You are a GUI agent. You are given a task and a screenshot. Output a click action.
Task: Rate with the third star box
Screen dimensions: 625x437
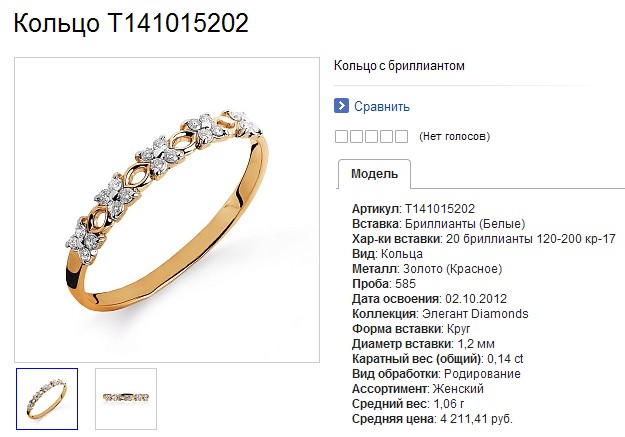point(371,136)
